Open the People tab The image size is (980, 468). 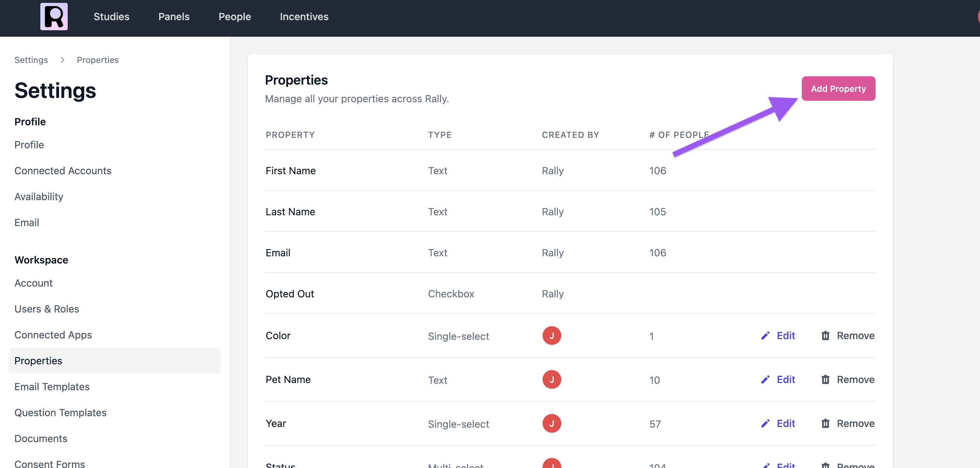coord(234,16)
